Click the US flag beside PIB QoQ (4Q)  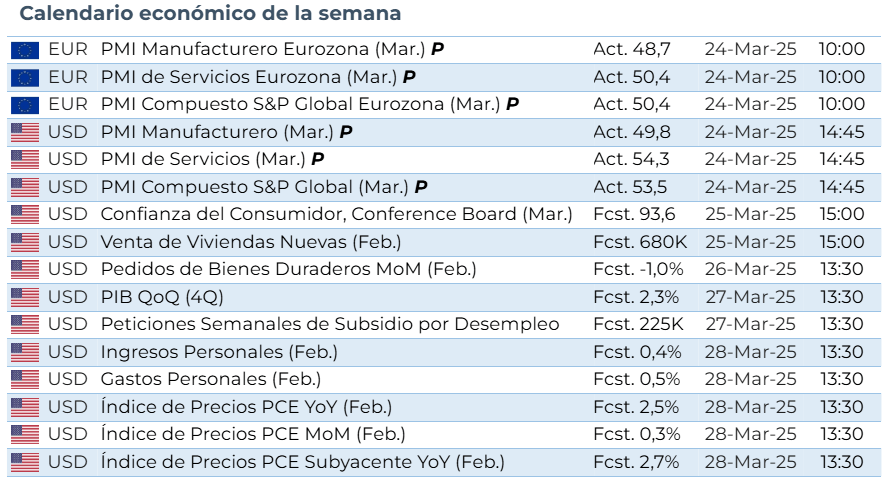pos(24,297)
